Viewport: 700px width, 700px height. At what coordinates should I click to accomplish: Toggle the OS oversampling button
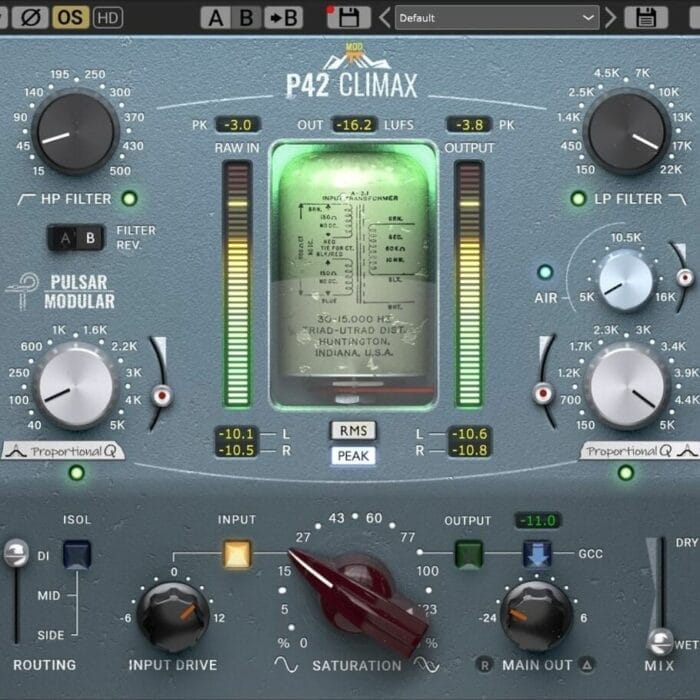click(71, 17)
